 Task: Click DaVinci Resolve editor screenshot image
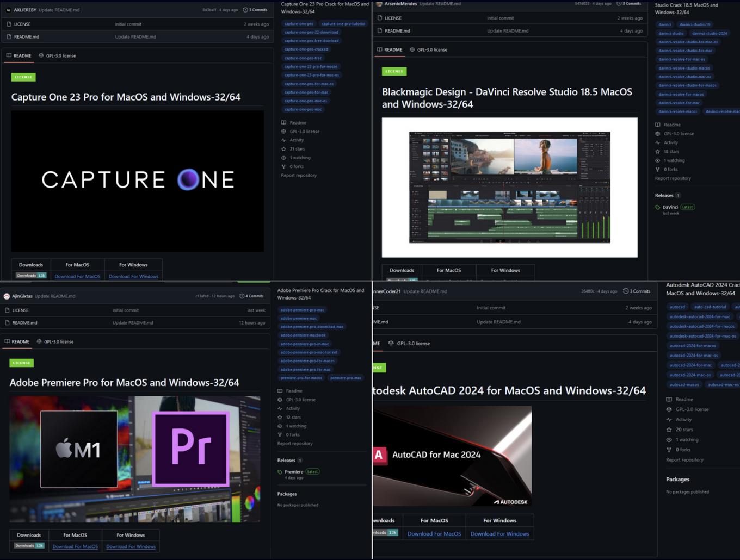click(x=509, y=187)
